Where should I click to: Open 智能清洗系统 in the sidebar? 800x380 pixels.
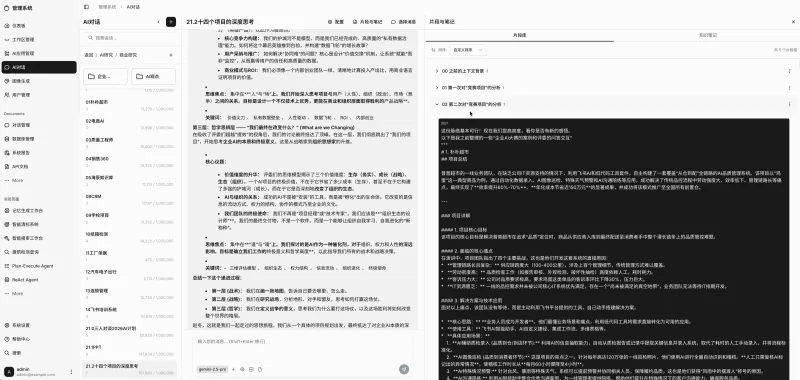coord(39,224)
